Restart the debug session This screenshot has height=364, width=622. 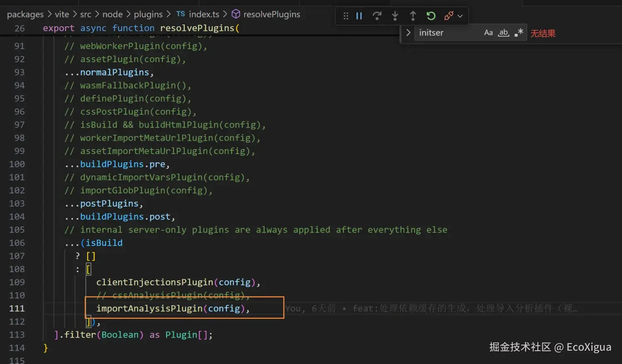(431, 16)
